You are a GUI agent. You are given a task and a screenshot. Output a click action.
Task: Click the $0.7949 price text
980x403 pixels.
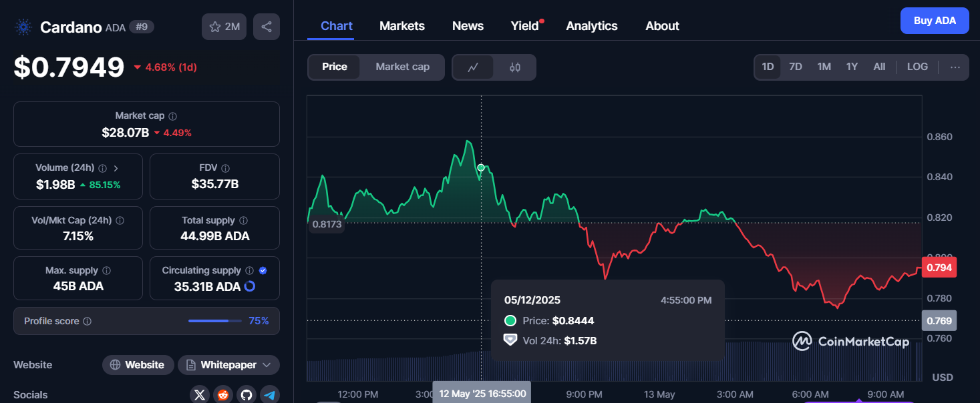[69, 67]
